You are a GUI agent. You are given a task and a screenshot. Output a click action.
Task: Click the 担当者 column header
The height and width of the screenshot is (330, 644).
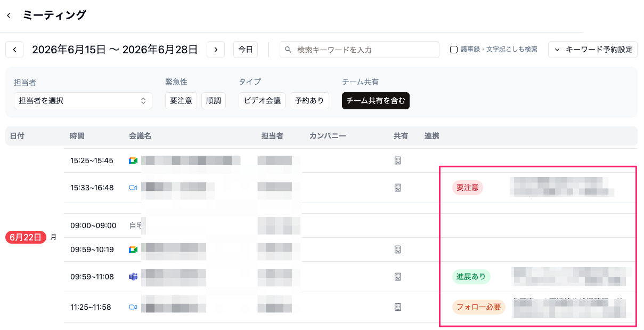coord(272,136)
